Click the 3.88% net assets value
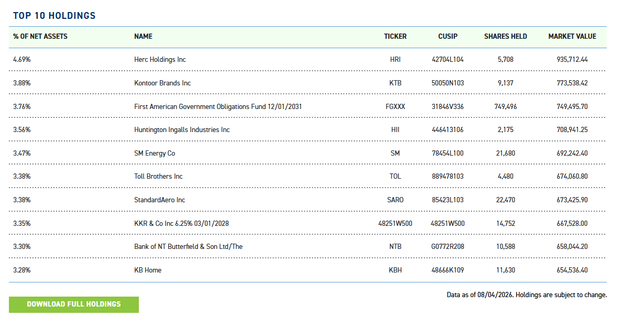 coord(22,83)
